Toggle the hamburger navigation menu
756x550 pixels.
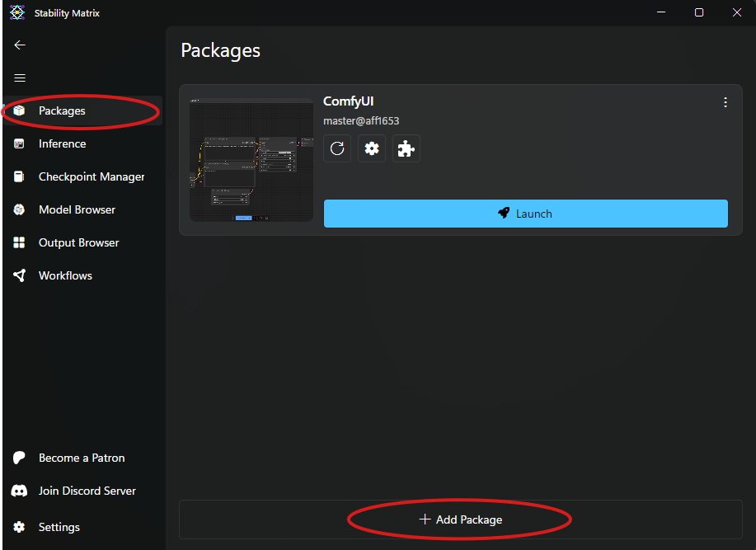[20, 78]
